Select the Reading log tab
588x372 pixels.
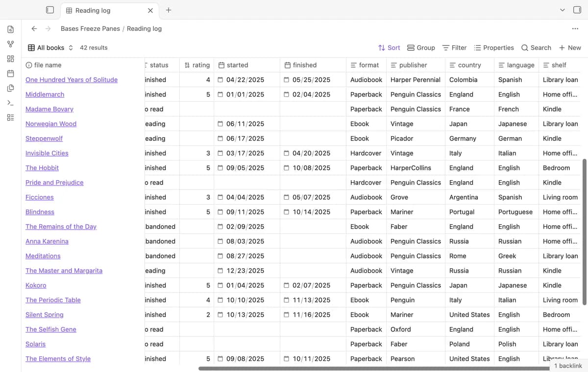(109, 10)
